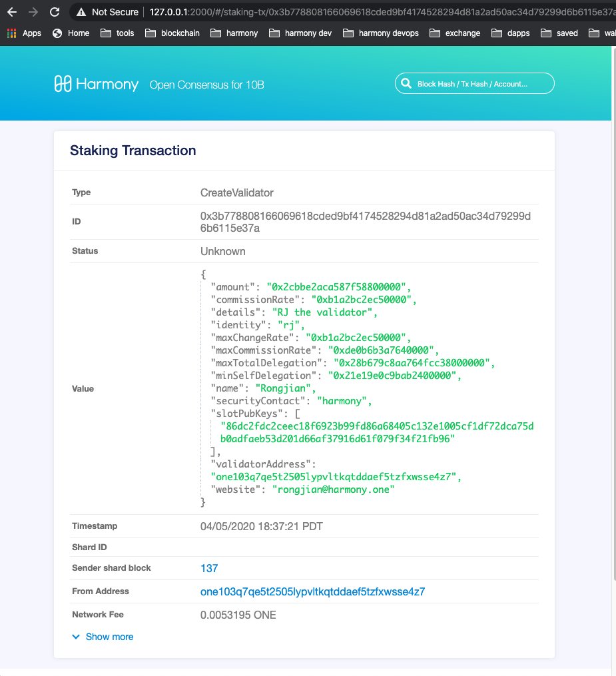Click the slotPubKeys key string
The height and width of the screenshot is (676, 616).
click(x=377, y=432)
